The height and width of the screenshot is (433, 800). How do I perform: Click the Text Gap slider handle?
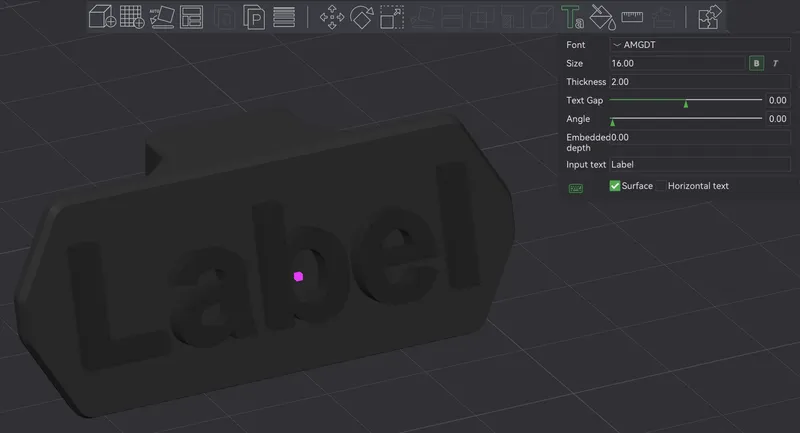tap(686, 104)
